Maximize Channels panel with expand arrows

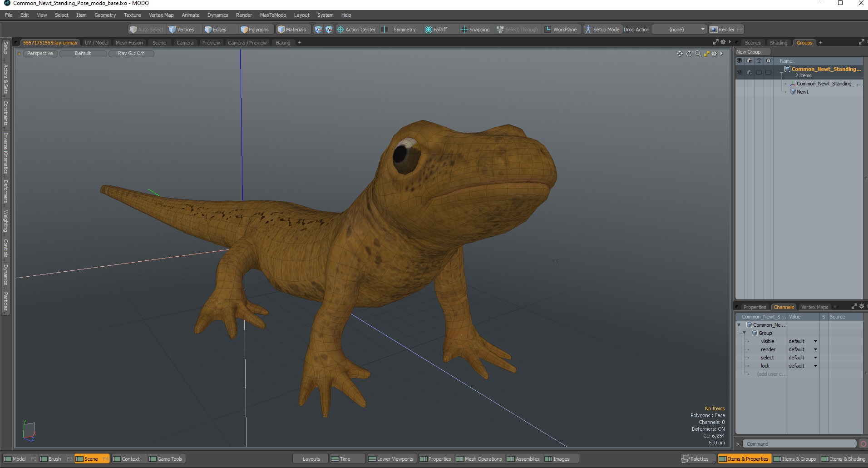[x=854, y=307]
